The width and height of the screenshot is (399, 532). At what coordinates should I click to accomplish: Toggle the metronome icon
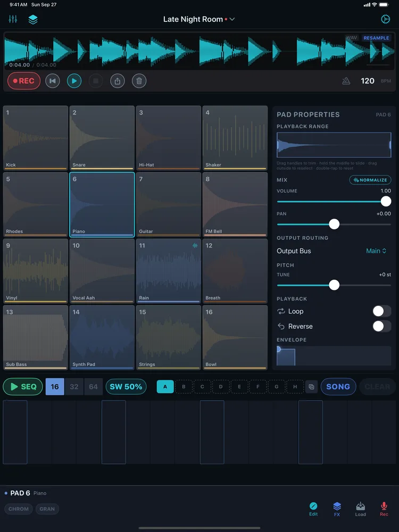click(x=346, y=81)
